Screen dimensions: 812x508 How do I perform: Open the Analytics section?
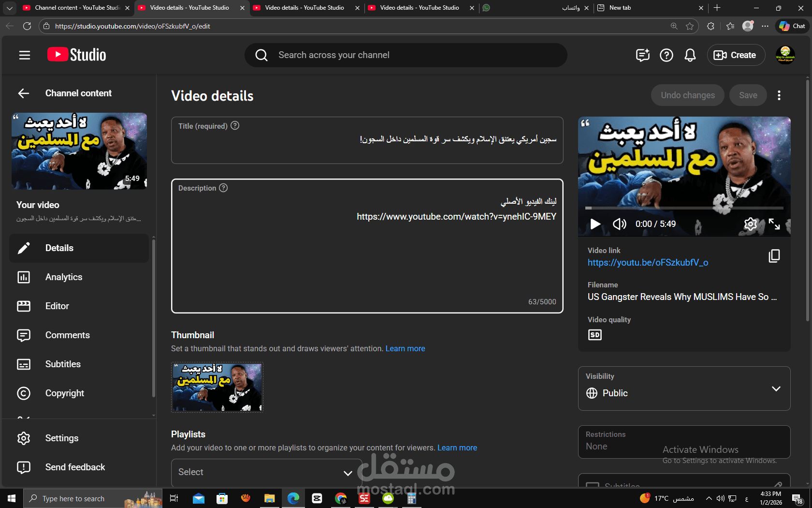click(x=63, y=277)
